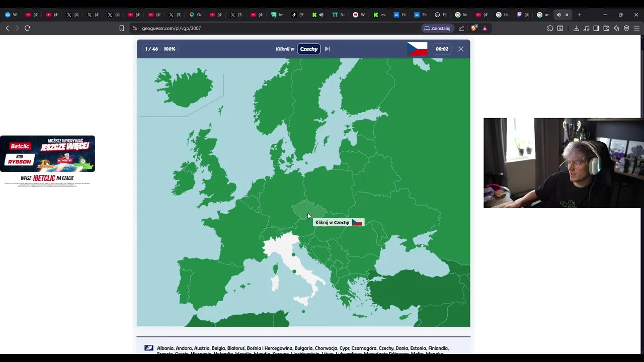Click Iceland on the map
644x362 pixels.
(x=184, y=87)
